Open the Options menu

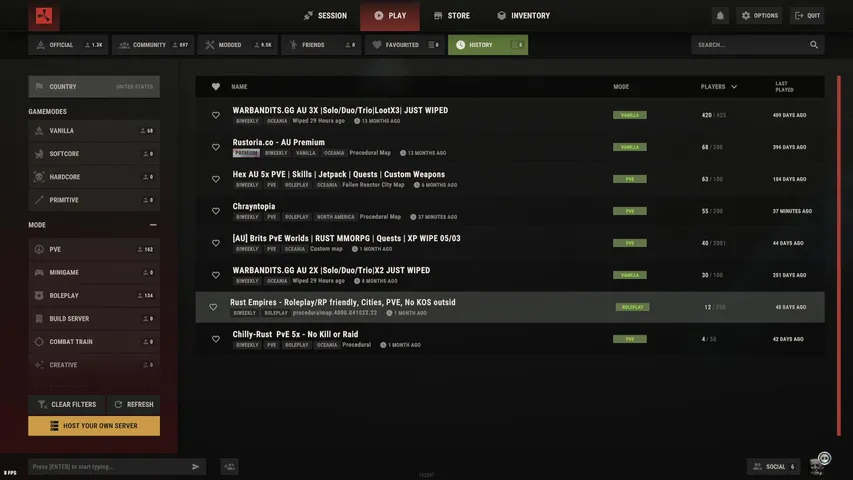[x=759, y=16]
